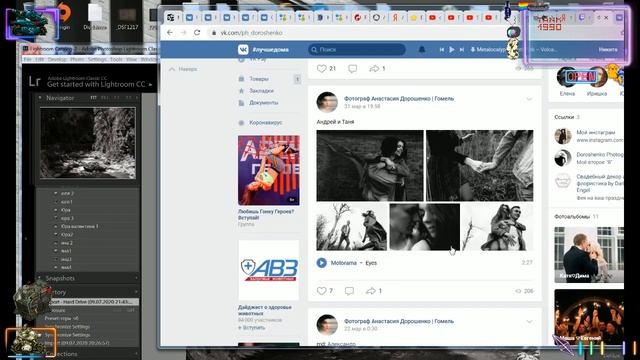Click the Документы page icon

pos(241,102)
